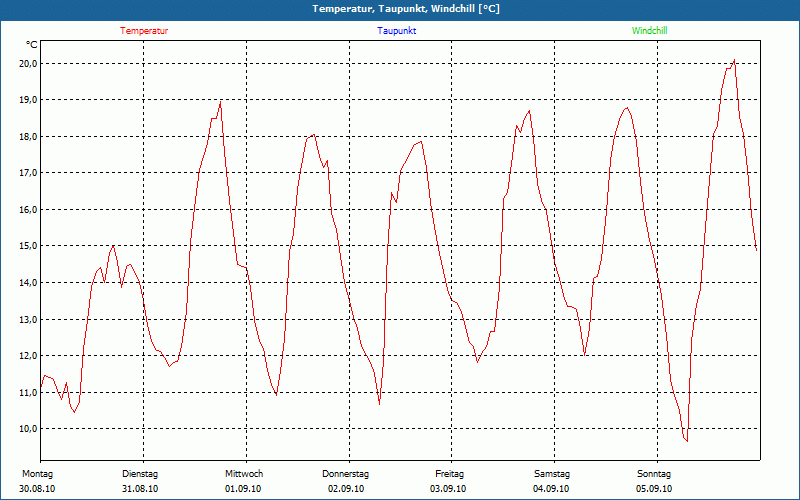Select the 20,0 y-axis value
Image resolution: width=800 pixels, height=500 pixels.
click(28, 63)
